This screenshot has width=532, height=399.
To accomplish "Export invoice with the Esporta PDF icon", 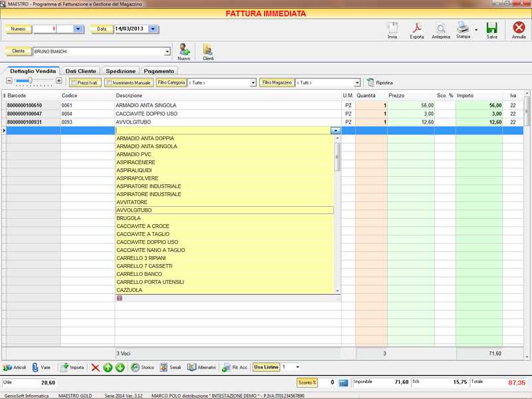I will [x=416, y=29].
